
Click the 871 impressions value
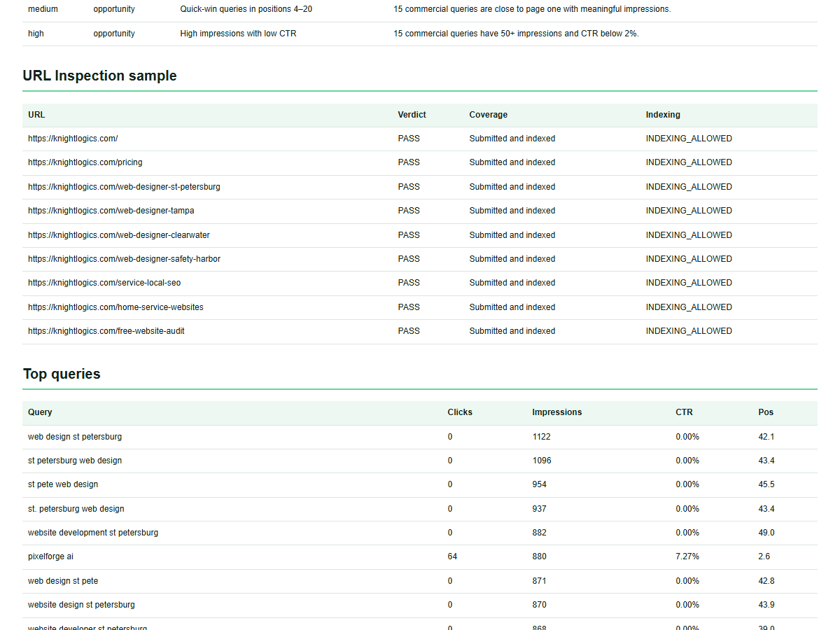tap(540, 581)
